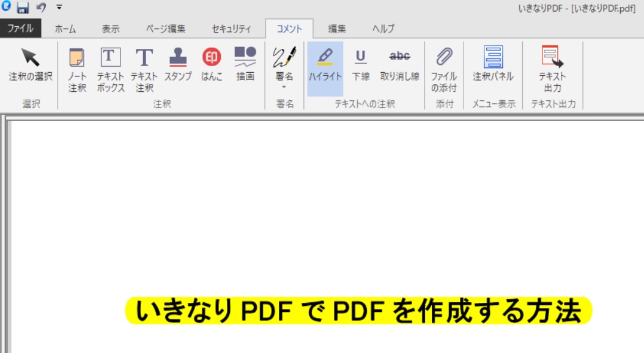
Task: Toggle the ハイライト highlighter tool
Action: pos(325,69)
